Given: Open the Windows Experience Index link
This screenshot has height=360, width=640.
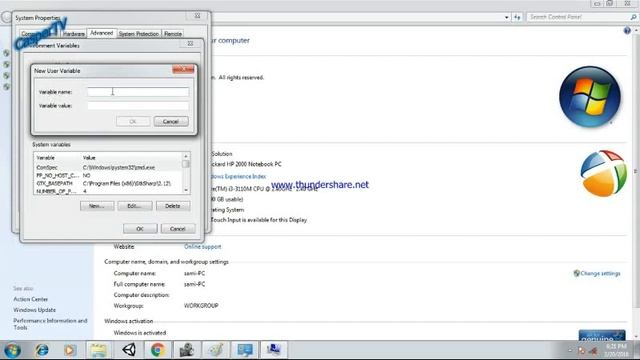Looking at the screenshot, I should point(238,176).
